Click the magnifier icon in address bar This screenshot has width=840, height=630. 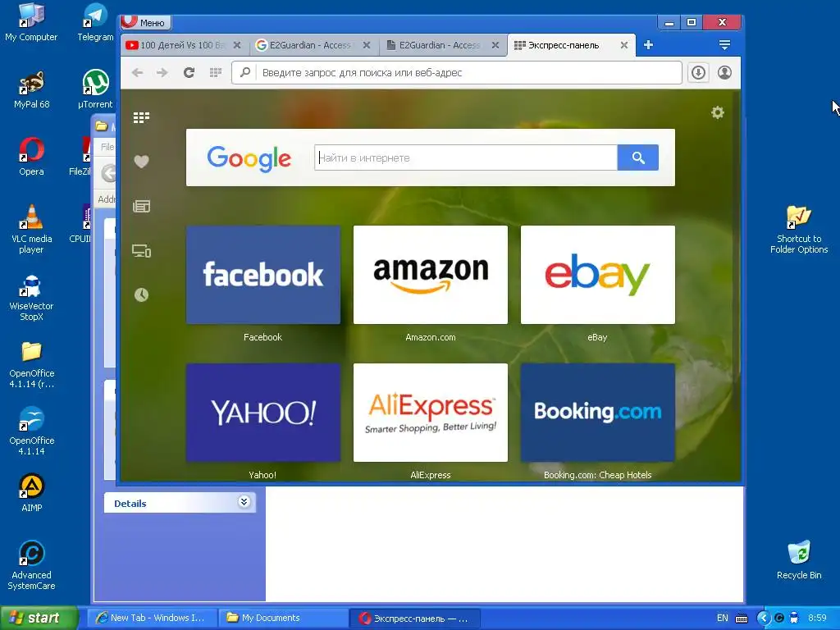point(244,72)
